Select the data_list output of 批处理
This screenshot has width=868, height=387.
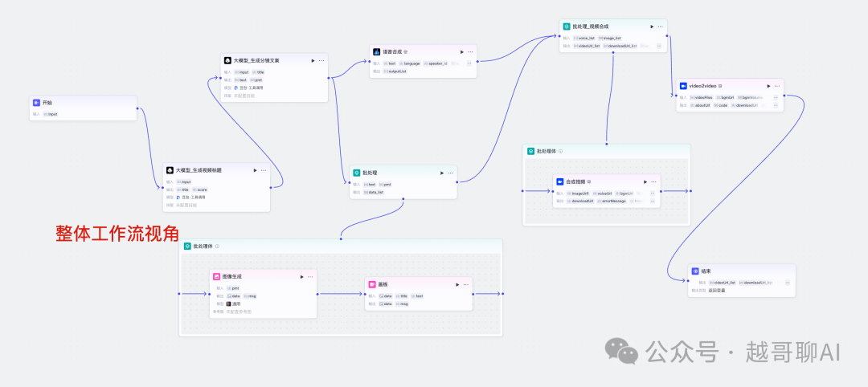[x=374, y=193]
